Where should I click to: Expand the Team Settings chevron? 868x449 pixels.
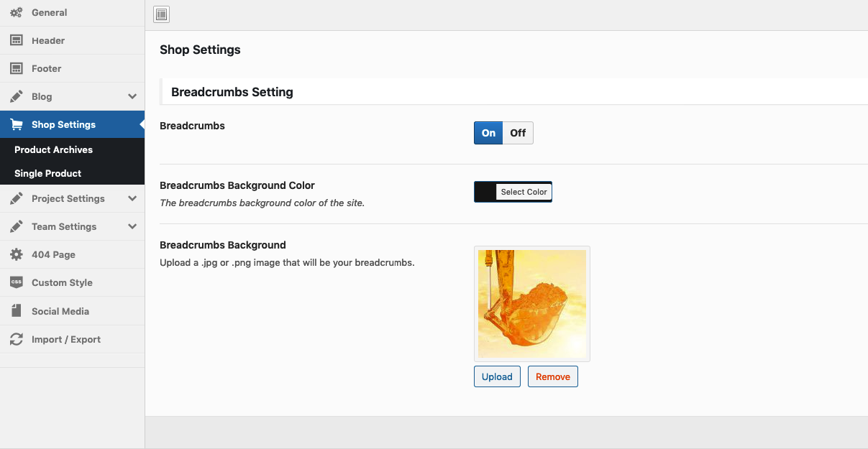pos(132,226)
